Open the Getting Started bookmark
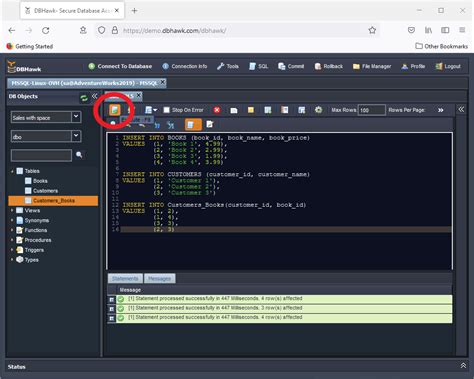The height and width of the screenshot is (379, 474). (30, 46)
